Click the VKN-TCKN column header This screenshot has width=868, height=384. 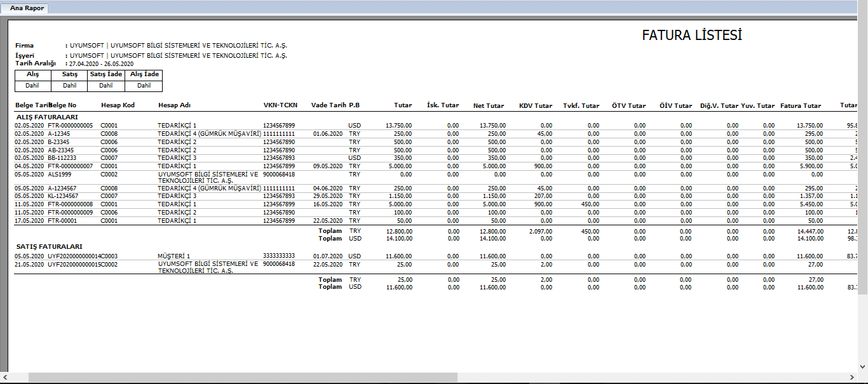(x=280, y=106)
